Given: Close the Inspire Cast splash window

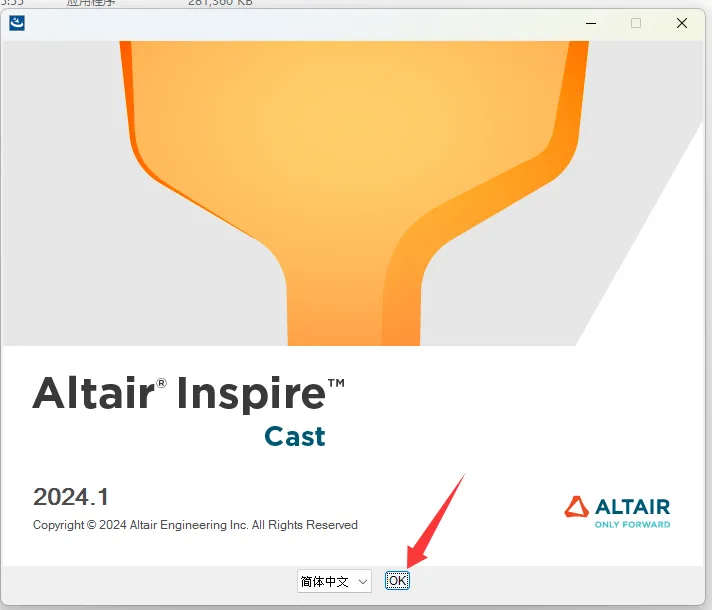Looking at the screenshot, I should (x=682, y=23).
